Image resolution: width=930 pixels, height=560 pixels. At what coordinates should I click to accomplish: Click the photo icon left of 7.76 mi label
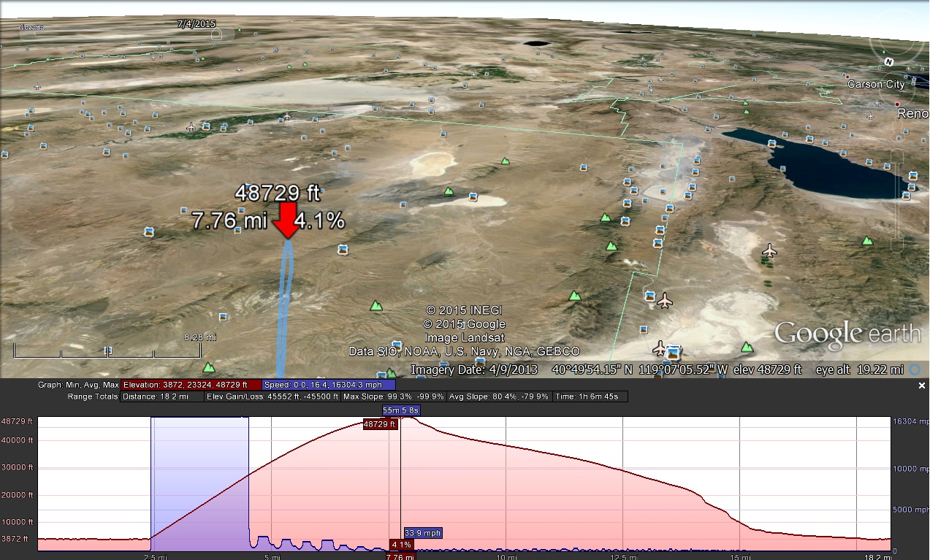tap(149, 231)
